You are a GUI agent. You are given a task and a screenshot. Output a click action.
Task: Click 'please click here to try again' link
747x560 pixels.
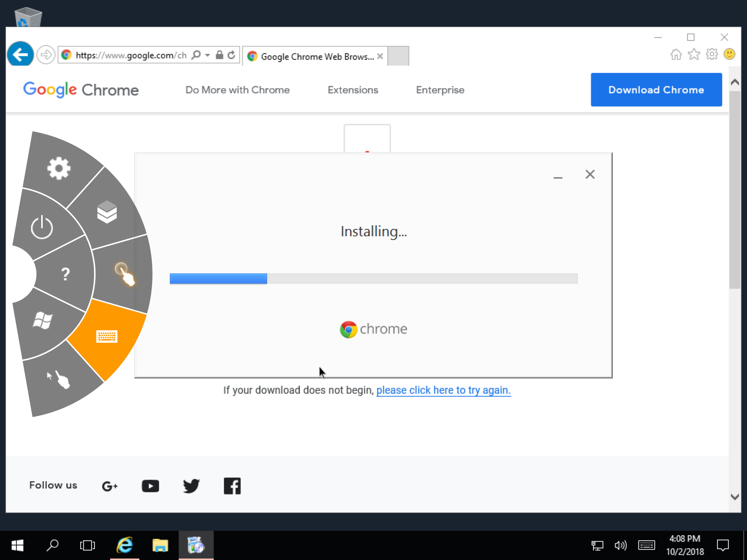pos(444,390)
